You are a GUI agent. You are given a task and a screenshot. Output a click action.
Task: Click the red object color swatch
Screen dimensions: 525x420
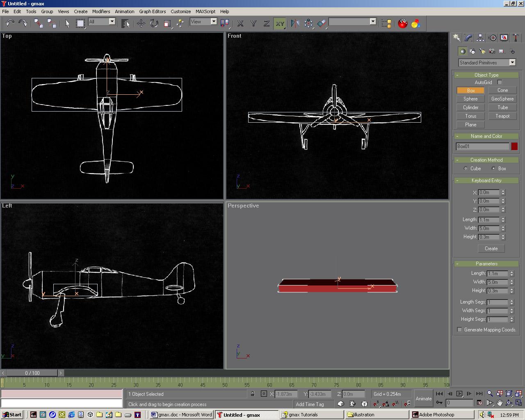[x=514, y=146]
